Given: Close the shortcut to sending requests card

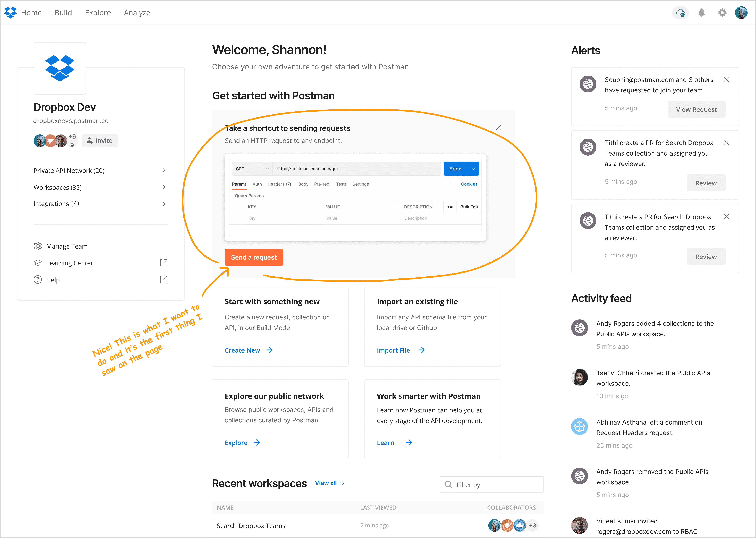Looking at the screenshot, I should point(498,127).
